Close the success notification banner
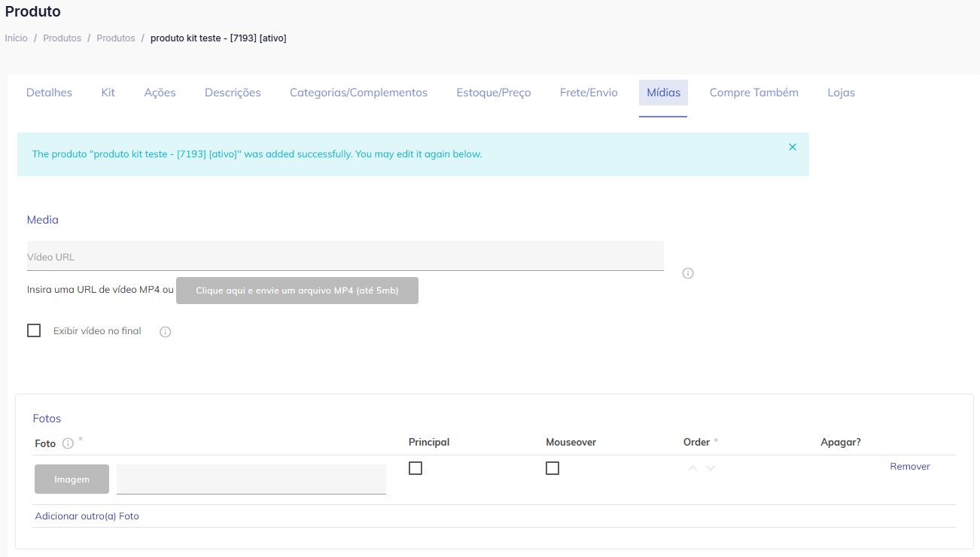980x557 pixels. tap(792, 148)
